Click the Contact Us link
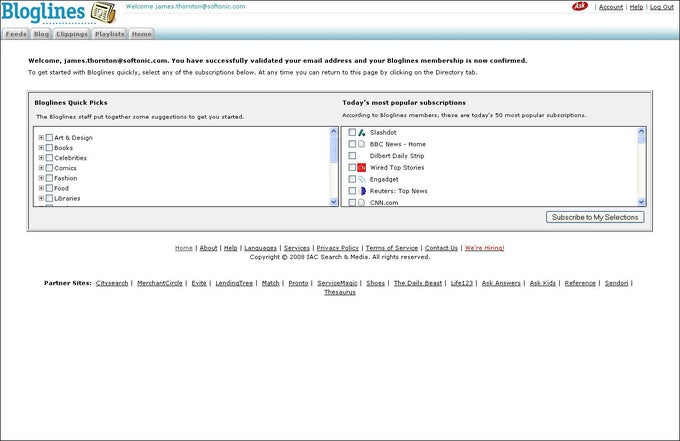The width and height of the screenshot is (680, 441). point(441,248)
